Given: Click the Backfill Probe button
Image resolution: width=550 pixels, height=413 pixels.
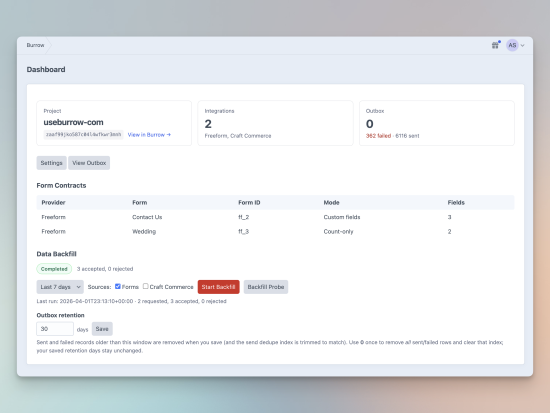Looking at the screenshot, I should pyautogui.click(x=266, y=287).
